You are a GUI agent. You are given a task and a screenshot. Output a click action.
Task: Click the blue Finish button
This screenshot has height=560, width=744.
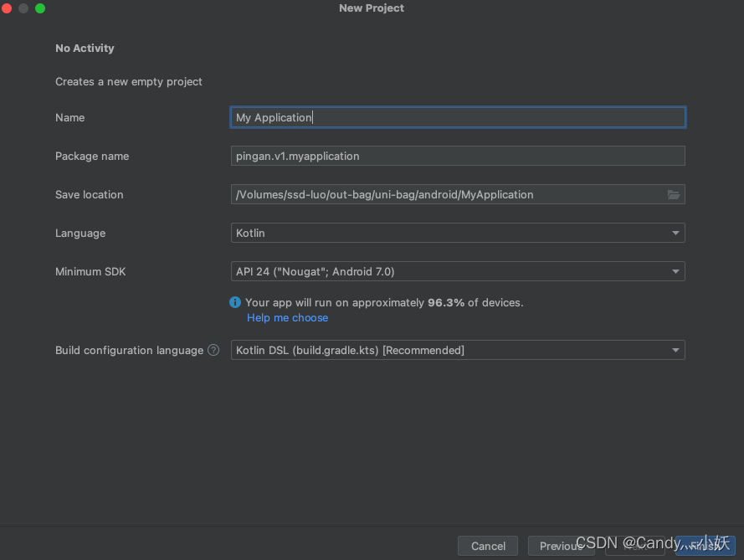click(707, 546)
